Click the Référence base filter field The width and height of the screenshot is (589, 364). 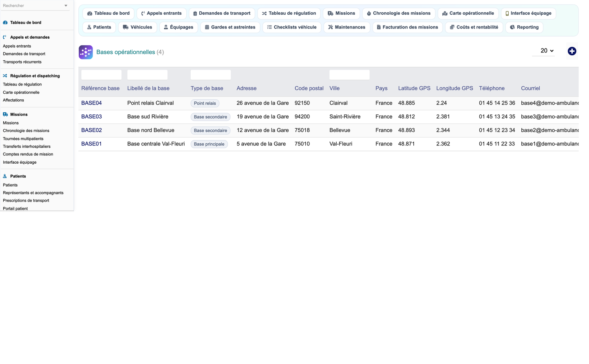click(x=101, y=75)
